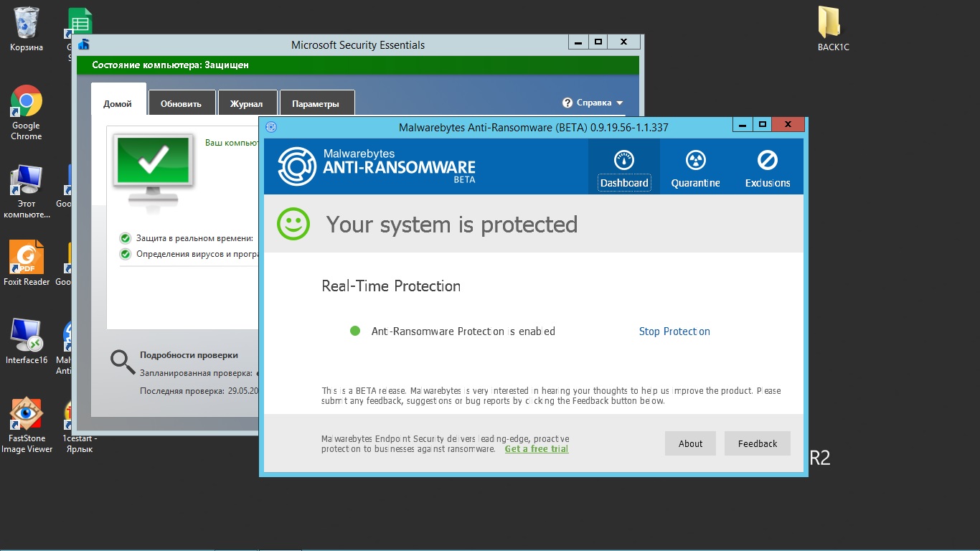Click the 'Your system is protected' text
980x551 pixels.
[452, 225]
